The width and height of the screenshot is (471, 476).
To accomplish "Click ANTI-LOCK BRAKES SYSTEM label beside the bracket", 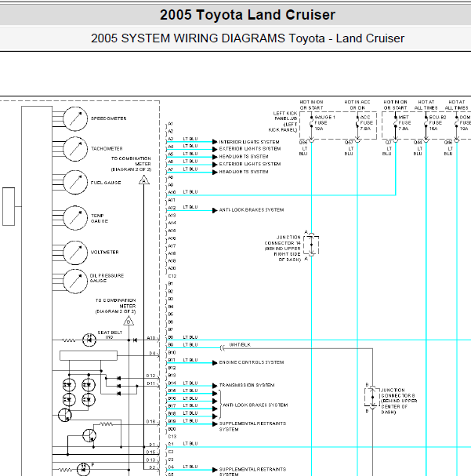I will click(255, 405).
